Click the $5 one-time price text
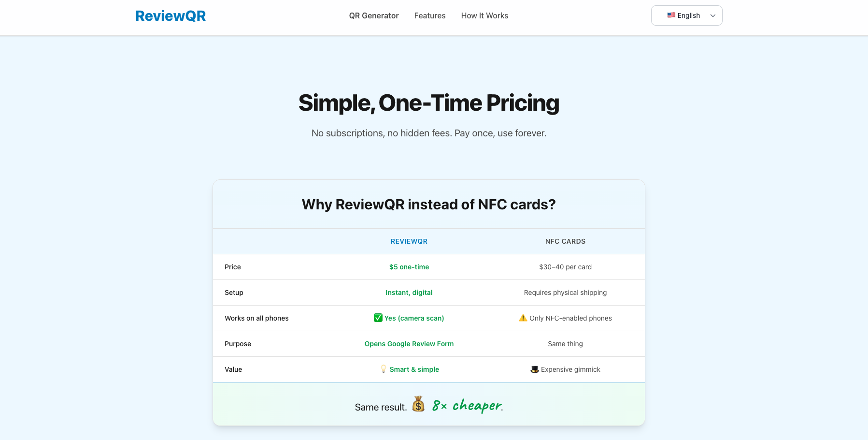Image resolution: width=868 pixels, height=440 pixels. pyautogui.click(x=409, y=266)
